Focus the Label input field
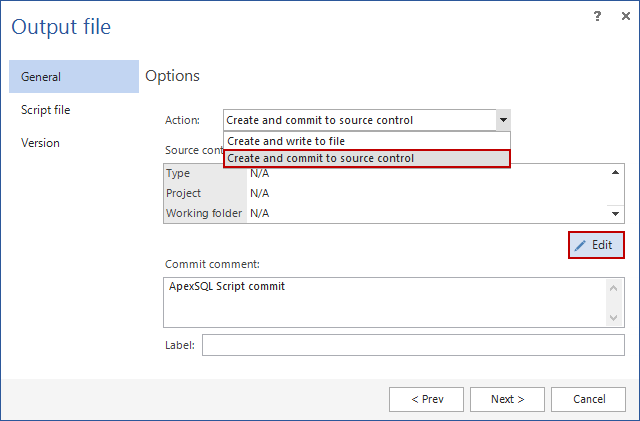 point(412,345)
